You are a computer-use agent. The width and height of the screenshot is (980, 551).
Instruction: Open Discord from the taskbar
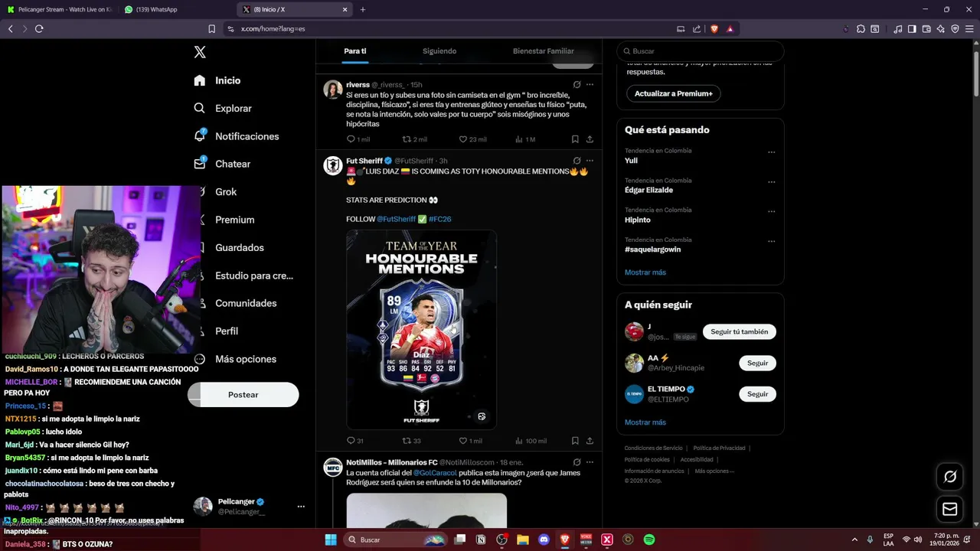(544, 540)
